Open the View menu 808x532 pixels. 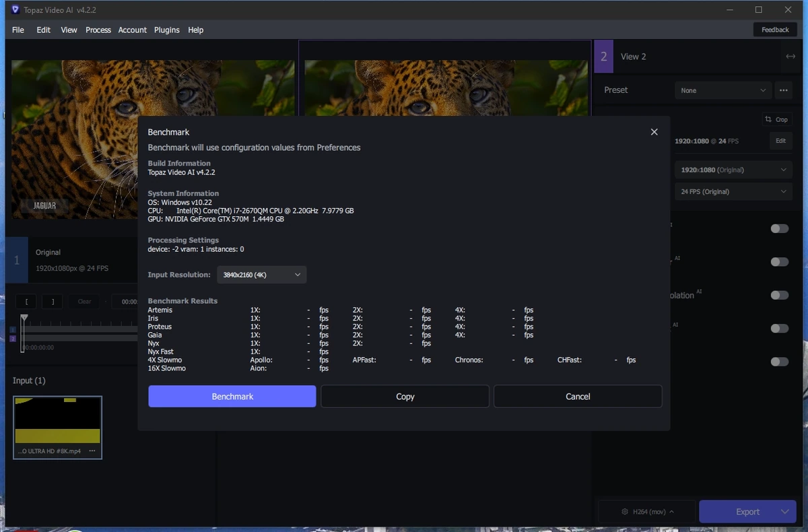[69, 30]
